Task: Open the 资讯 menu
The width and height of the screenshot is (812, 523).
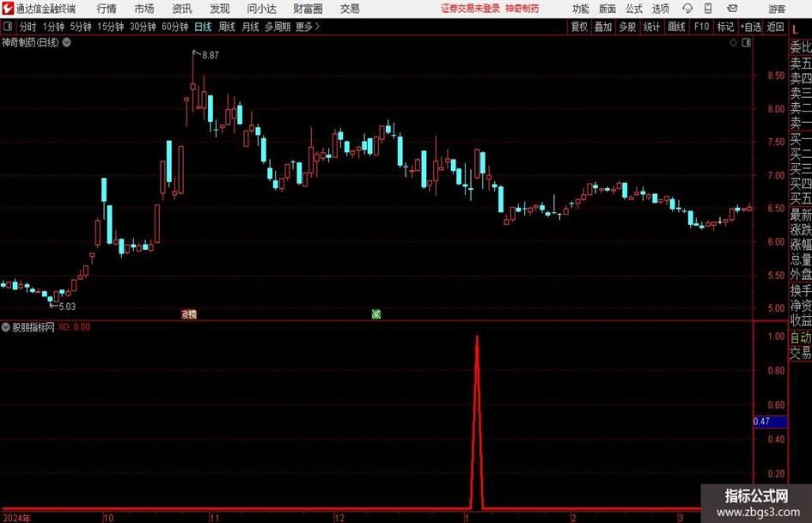Action: 182,9
